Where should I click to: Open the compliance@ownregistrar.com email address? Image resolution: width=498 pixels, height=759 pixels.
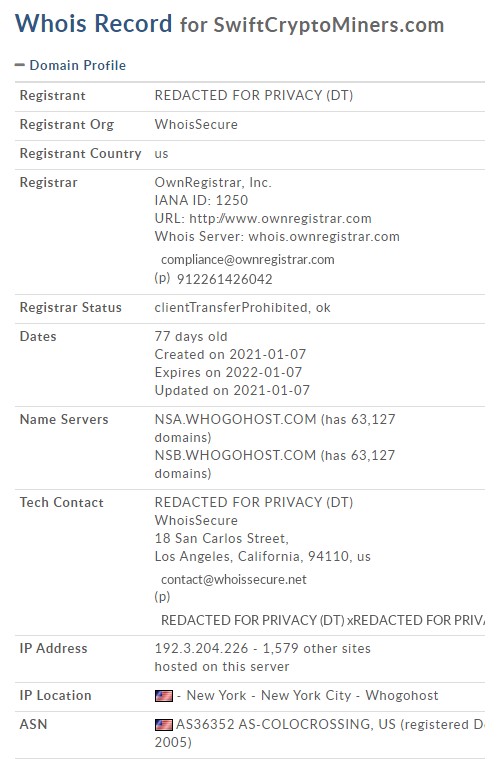(247, 259)
